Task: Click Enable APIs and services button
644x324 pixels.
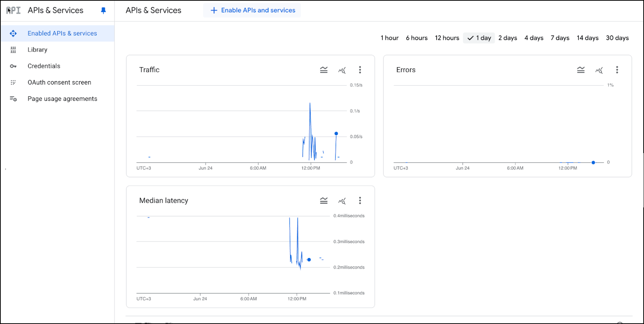Action: 252,10
